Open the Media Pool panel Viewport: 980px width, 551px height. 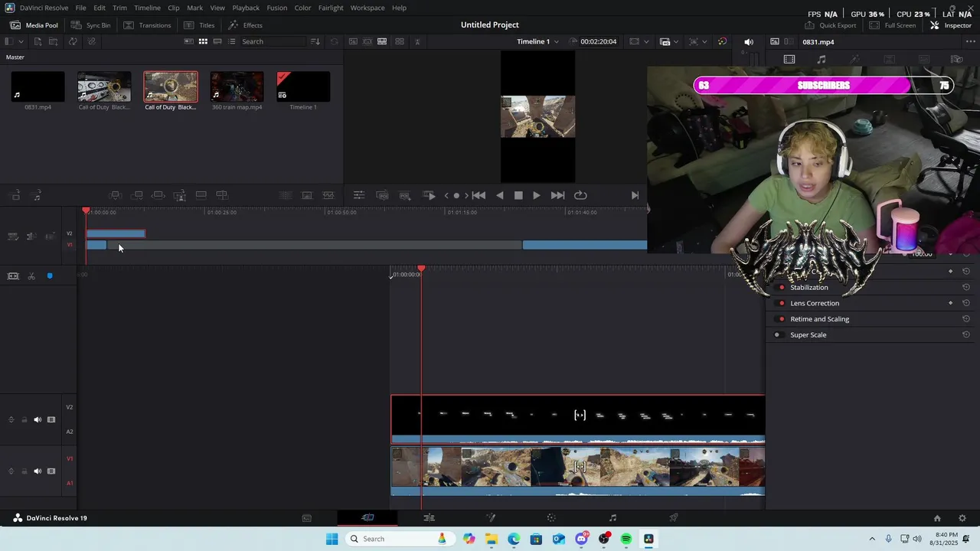pyautogui.click(x=34, y=25)
